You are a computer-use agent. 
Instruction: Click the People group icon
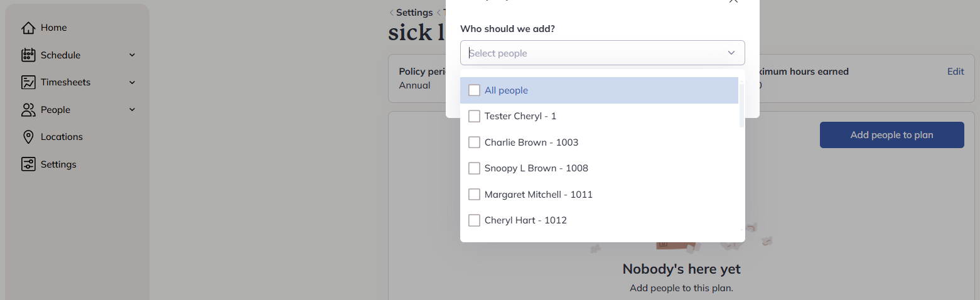coord(28,110)
